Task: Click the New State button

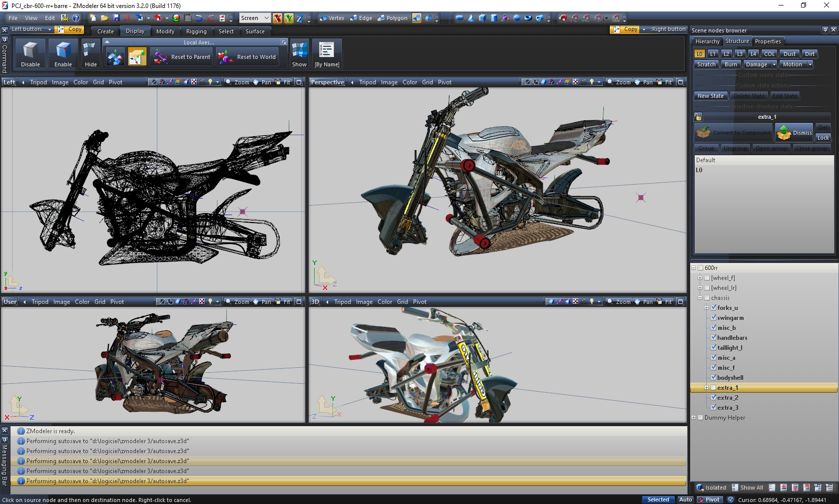Action: coord(710,96)
